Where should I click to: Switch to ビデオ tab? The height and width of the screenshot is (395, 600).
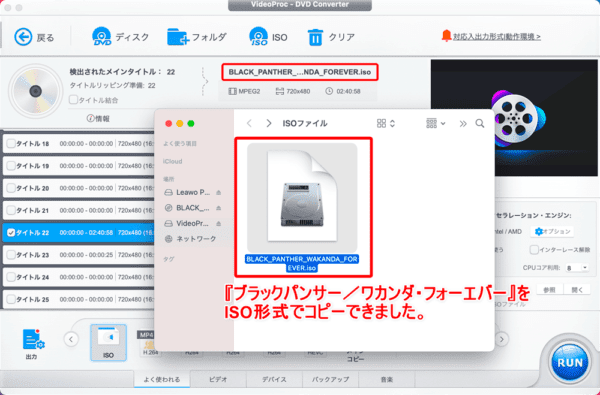[x=218, y=379]
